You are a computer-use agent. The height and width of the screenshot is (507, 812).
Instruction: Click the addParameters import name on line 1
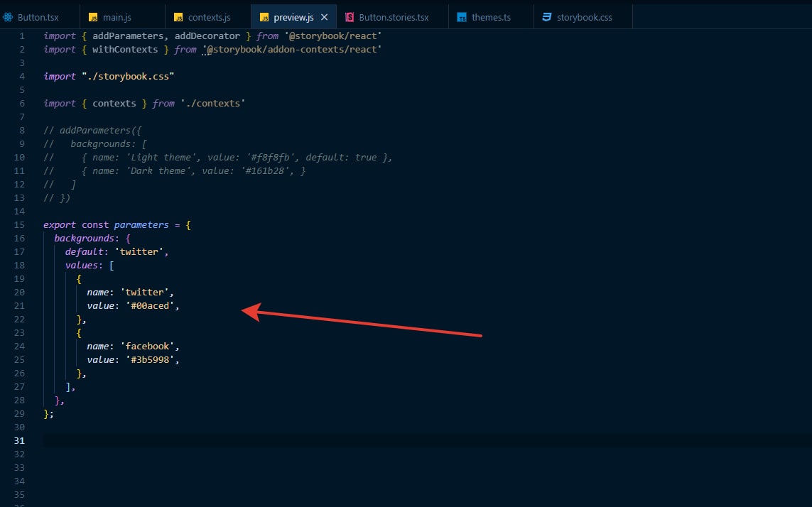tap(128, 36)
